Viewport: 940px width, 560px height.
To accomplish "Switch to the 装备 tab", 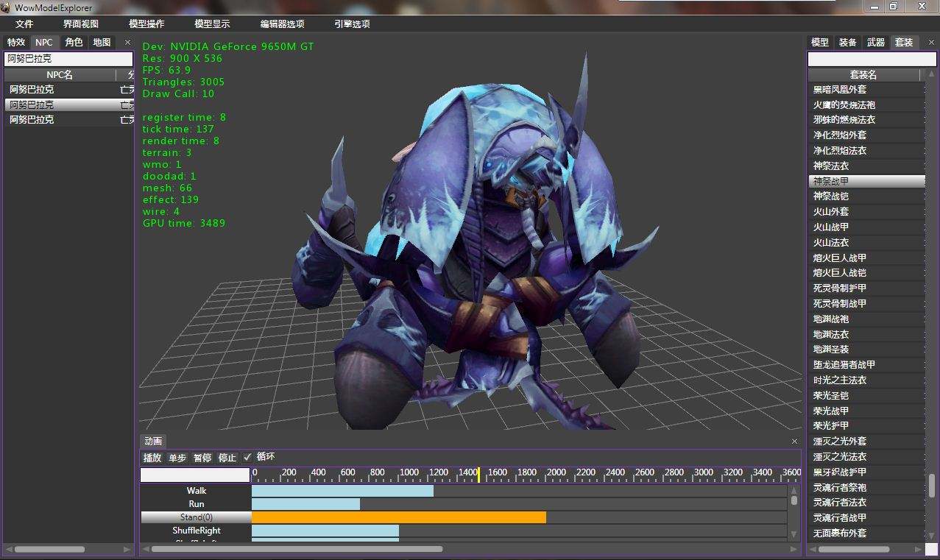I will point(848,42).
